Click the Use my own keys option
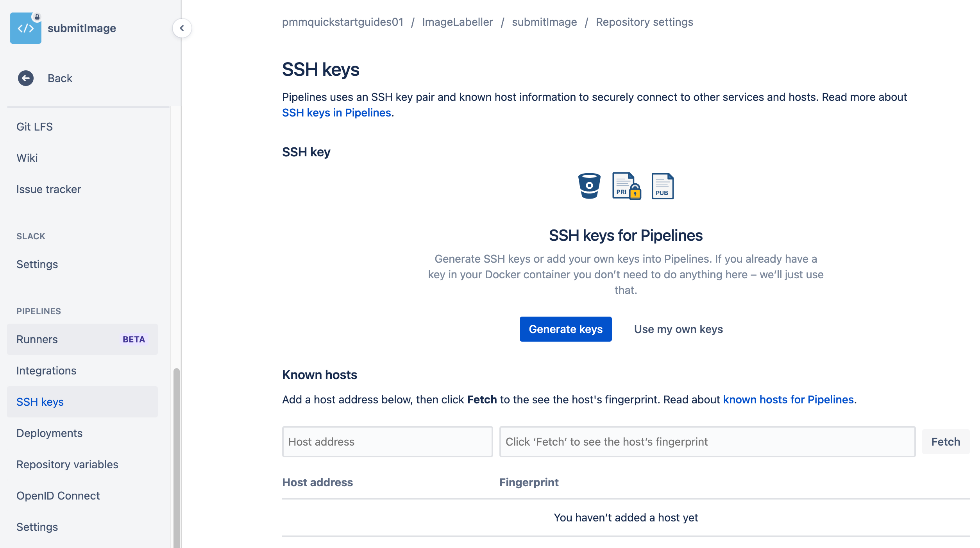980x548 pixels. click(678, 329)
